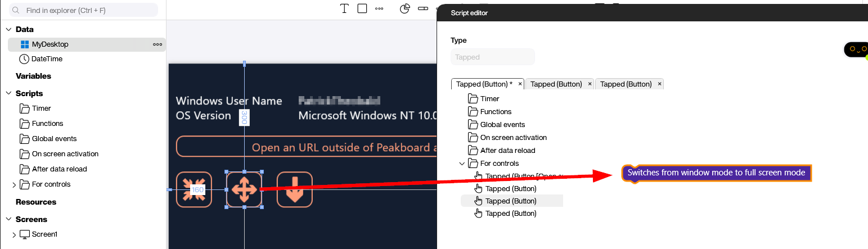
Task: Open the more controls ellipsis in the toolbar
Action: click(379, 8)
